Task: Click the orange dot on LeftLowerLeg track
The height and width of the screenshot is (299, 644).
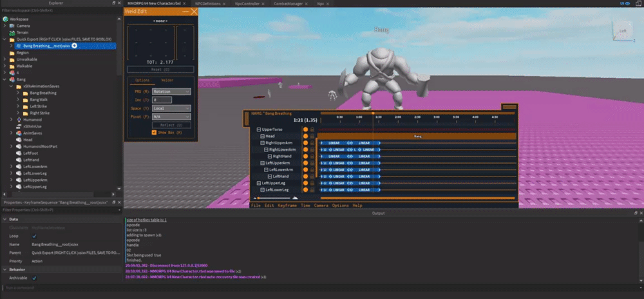Action: [305, 190]
